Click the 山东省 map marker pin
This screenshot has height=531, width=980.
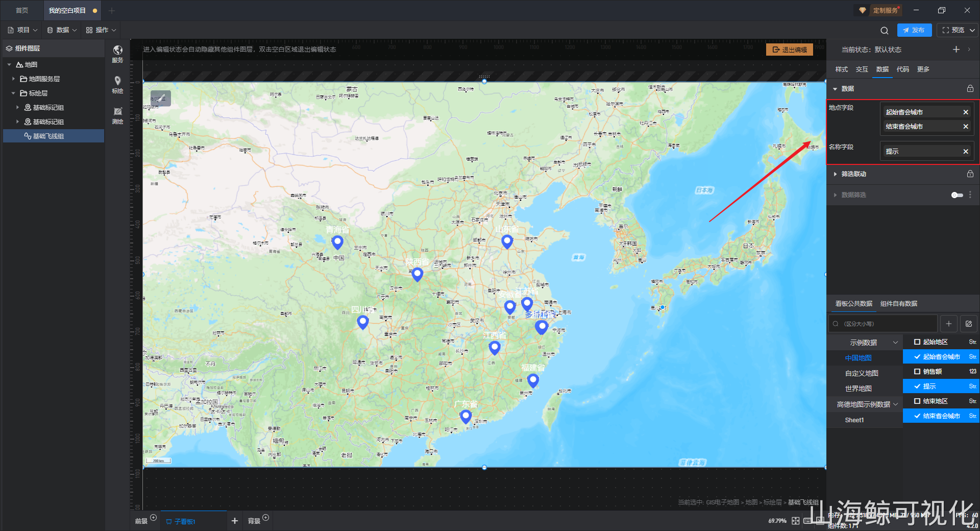click(507, 242)
